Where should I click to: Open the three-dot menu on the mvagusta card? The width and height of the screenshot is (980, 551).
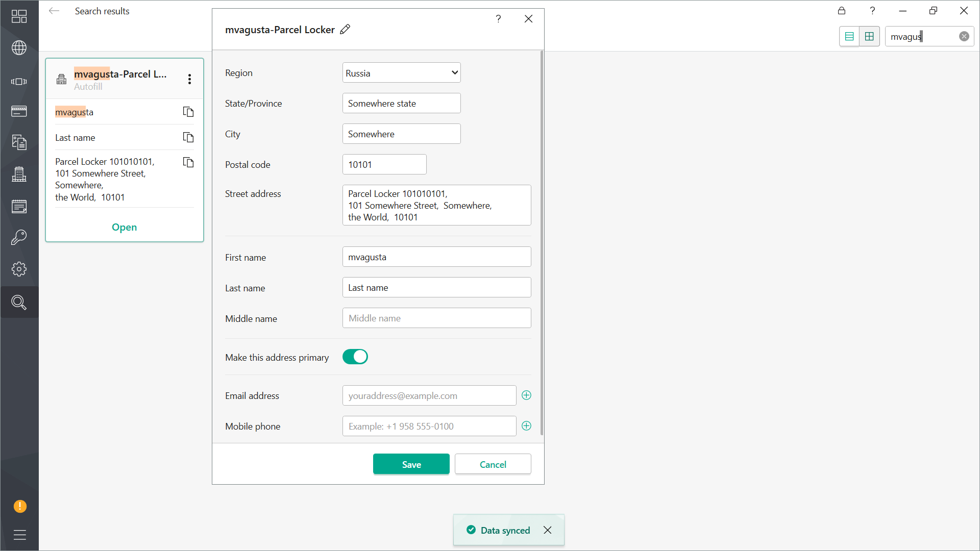(x=189, y=79)
